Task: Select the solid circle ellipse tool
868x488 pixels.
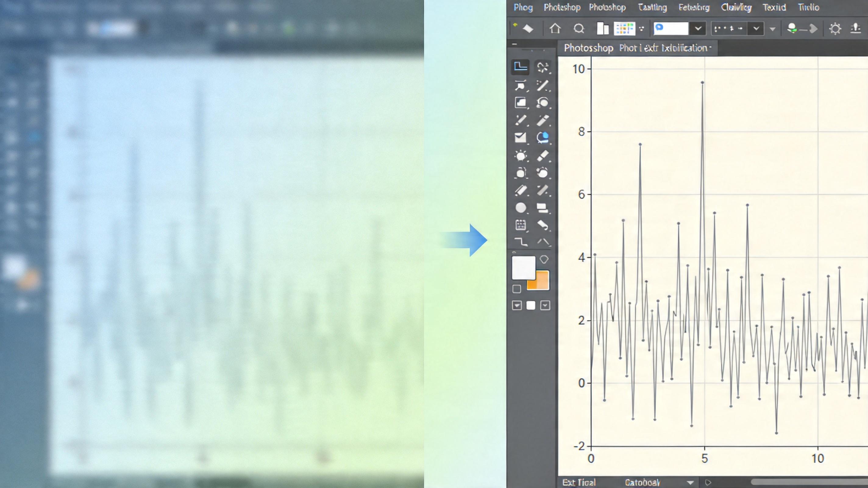Action: pos(521,208)
